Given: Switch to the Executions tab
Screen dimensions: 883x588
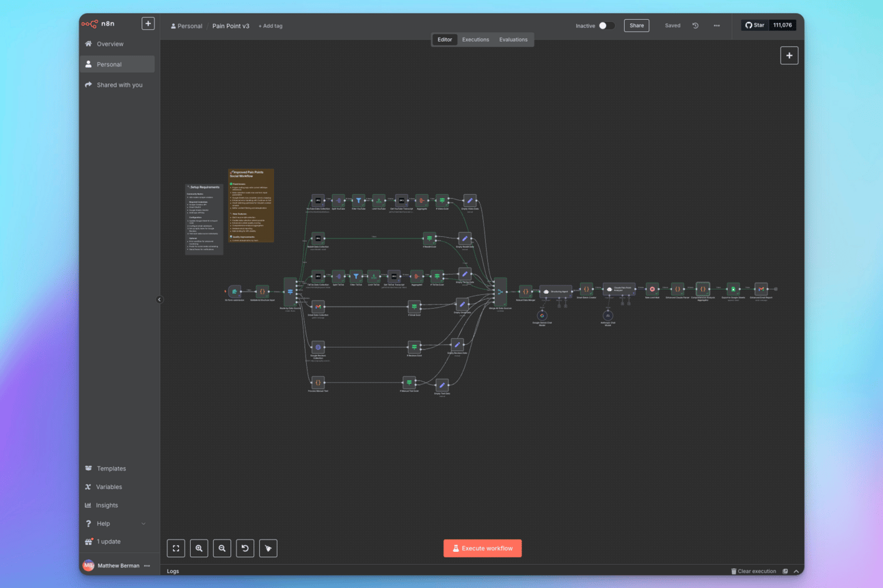Looking at the screenshot, I should point(476,40).
